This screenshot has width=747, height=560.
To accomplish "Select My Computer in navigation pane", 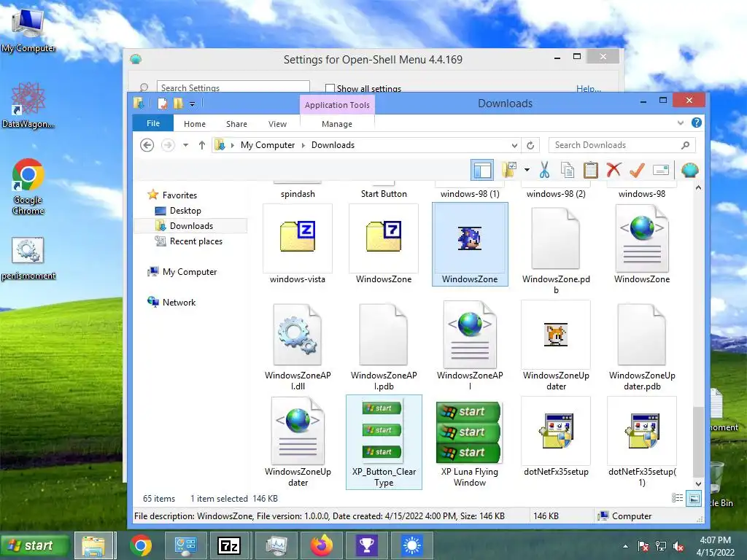I will (189, 272).
